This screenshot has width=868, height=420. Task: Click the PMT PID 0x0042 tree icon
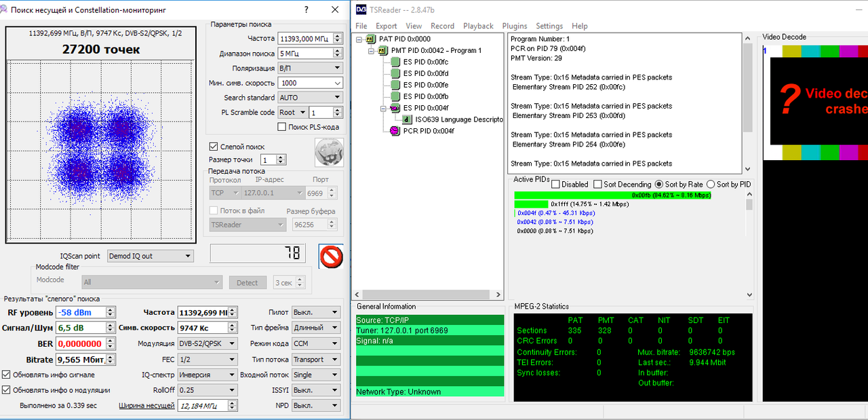[x=382, y=50]
